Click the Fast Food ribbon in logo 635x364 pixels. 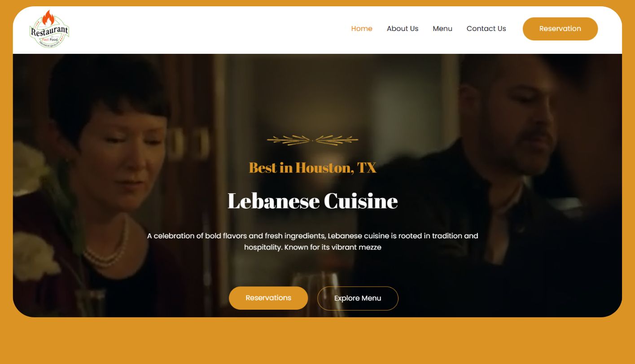tap(49, 39)
